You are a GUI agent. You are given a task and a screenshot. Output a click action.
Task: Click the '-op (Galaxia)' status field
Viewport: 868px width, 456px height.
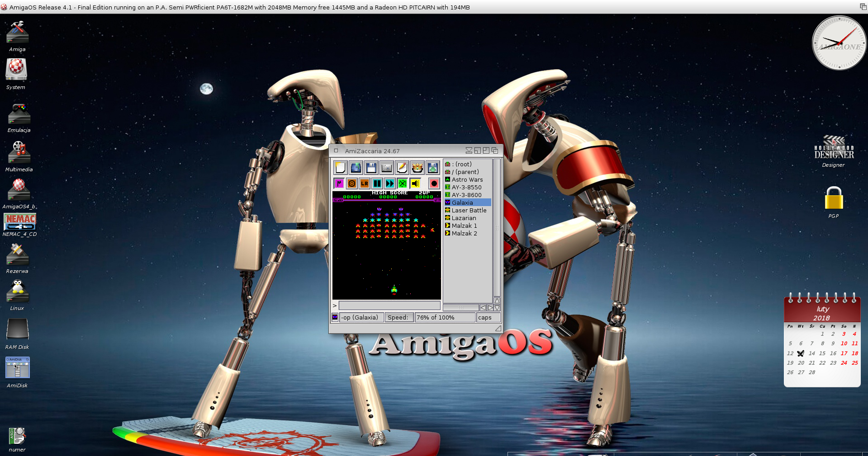pyautogui.click(x=362, y=317)
